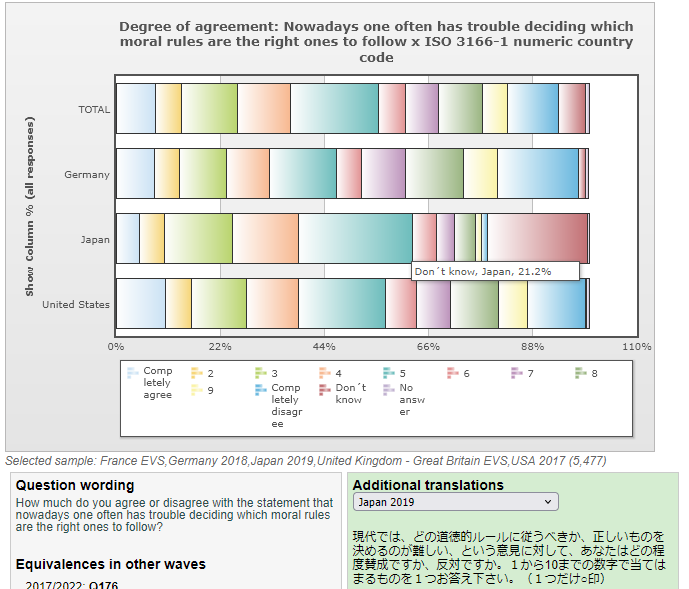
Task: Select United States' sage green category 8 segment
Action: coord(475,303)
